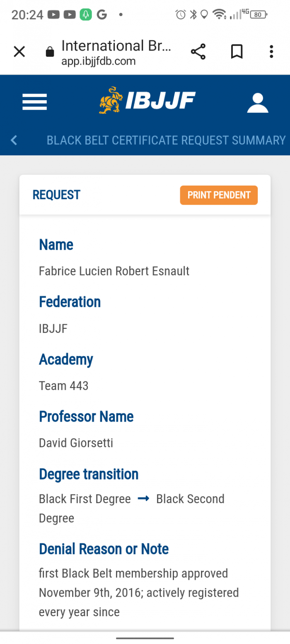The width and height of the screenshot is (290, 644).
Task: Select the name Fabrice Lucien Robert Esnault
Action: tap(114, 271)
